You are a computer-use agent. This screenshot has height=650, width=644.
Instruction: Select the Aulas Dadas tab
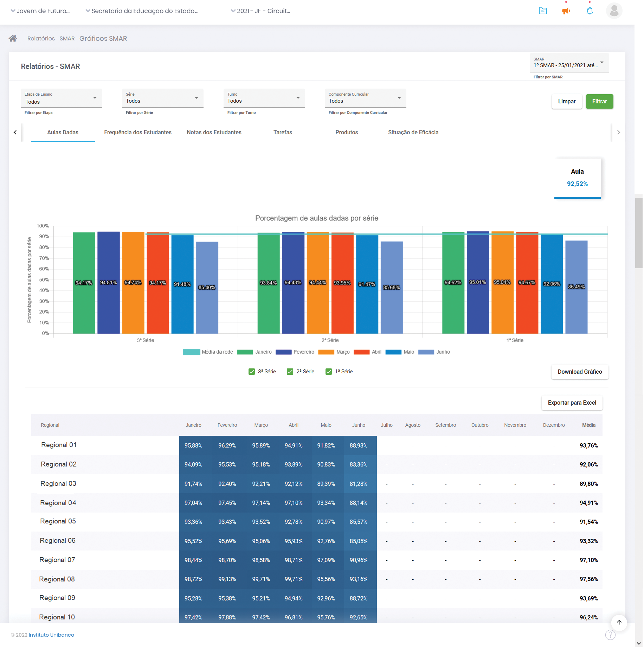point(63,133)
